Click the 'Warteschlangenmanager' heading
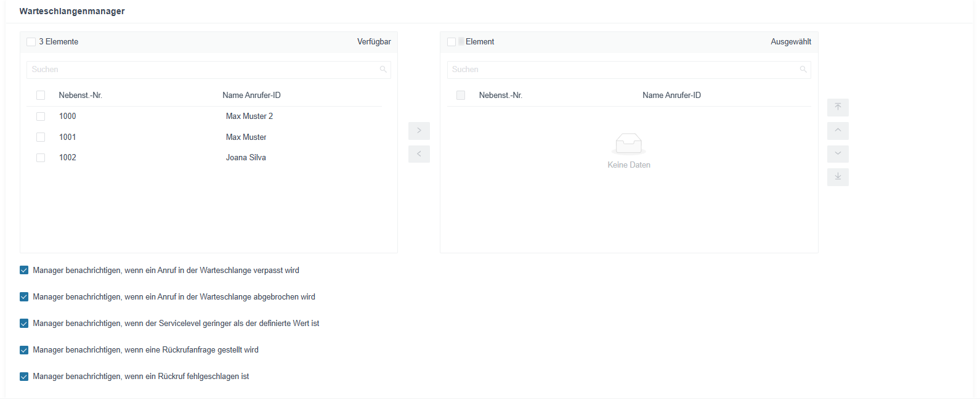This screenshot has width=980, height=400. click(x=72, y=11)
